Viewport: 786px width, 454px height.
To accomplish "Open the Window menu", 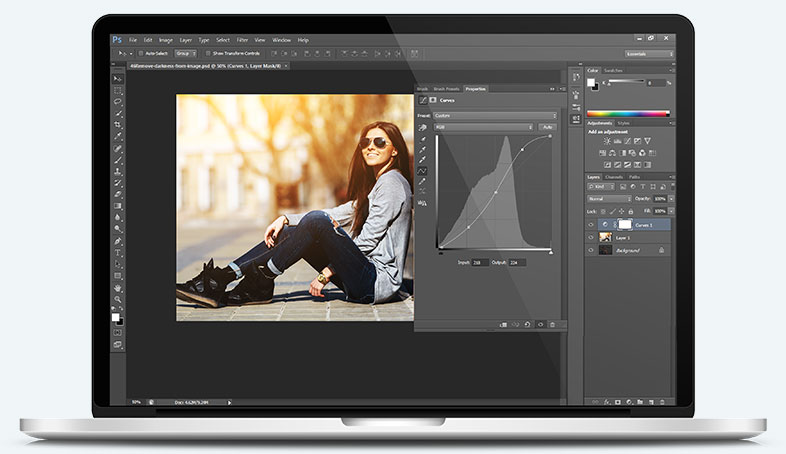I will pyautogui.click(x=281, y=40).
